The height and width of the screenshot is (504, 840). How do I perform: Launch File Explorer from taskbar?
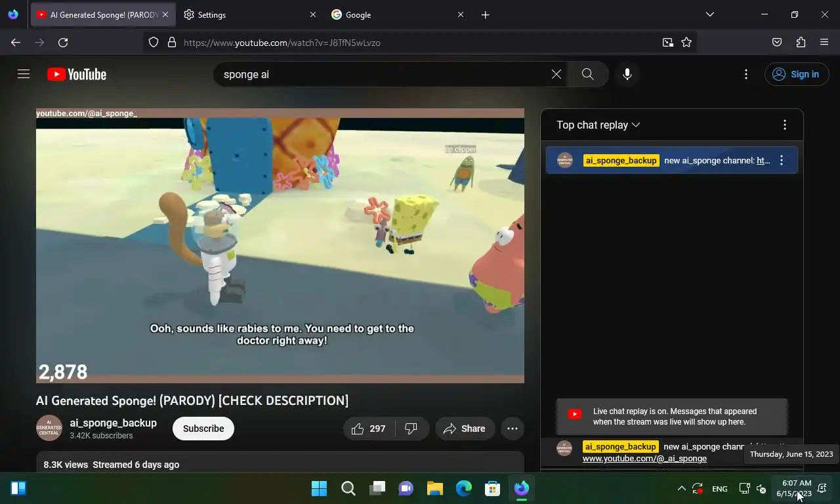435,488
